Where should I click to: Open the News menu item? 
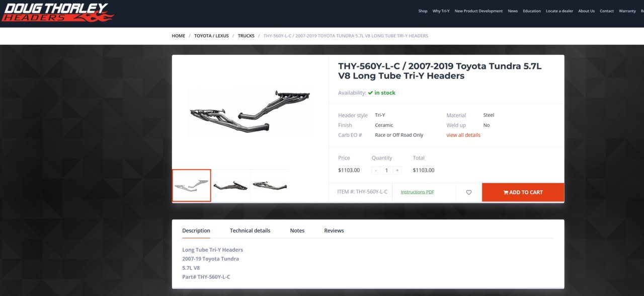513,11
